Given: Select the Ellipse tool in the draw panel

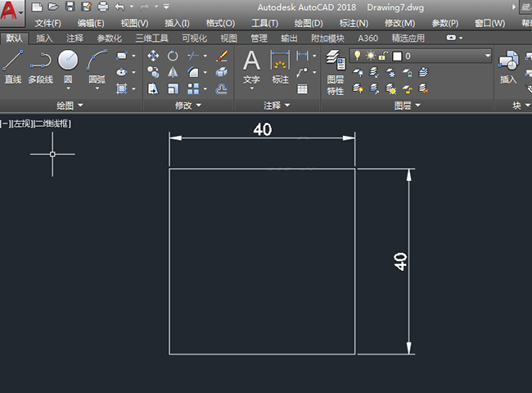Looking at the screenshot, I should coord(121,72).
